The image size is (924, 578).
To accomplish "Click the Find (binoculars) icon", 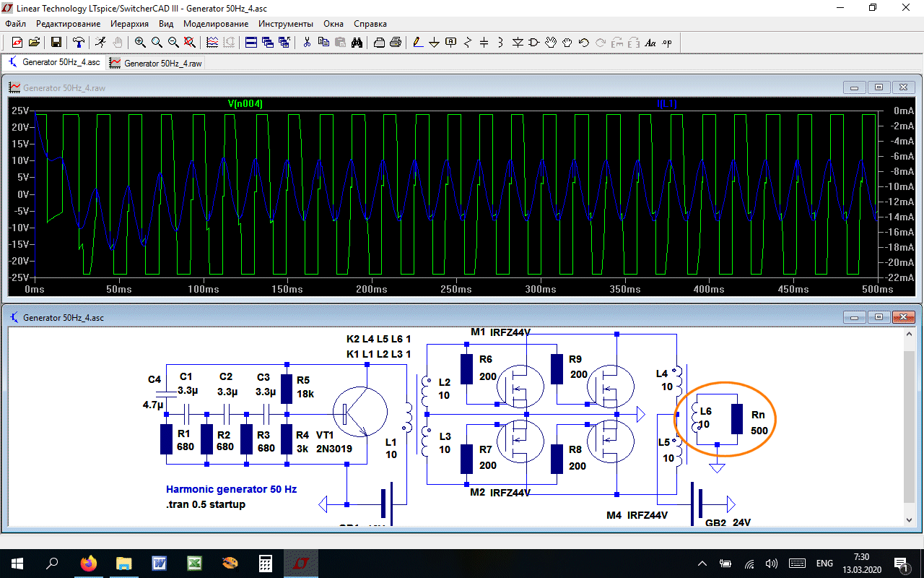I will [357, 43].
